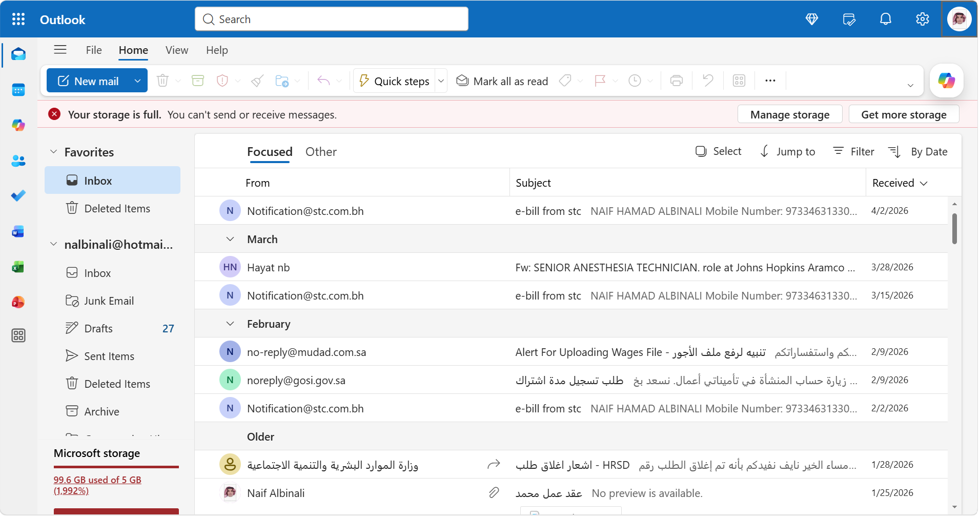Image resolution: width=980 pixels, height=517 pixels.
Task: Switch to Focused inbox tab
Action: (270, 152)
